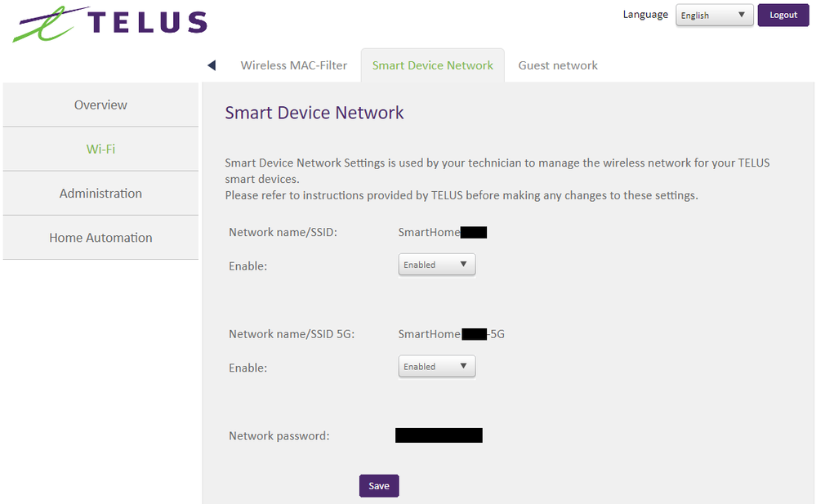Click the Smart Device Network page heading
The width and height of the screenshot is (816, 504).
pos(314,113)
